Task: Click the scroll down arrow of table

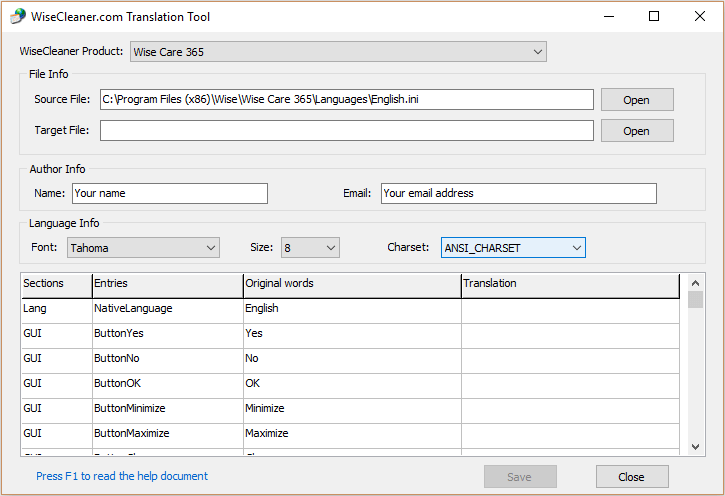Action: (x=695, y=447)
